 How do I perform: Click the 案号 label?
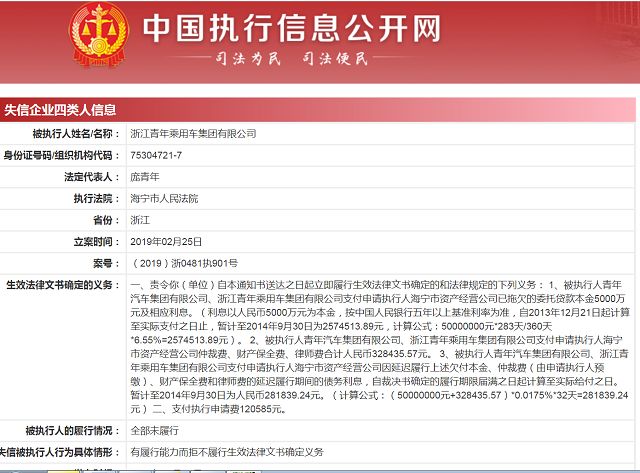pyautogui.click(x=107, y=263)
